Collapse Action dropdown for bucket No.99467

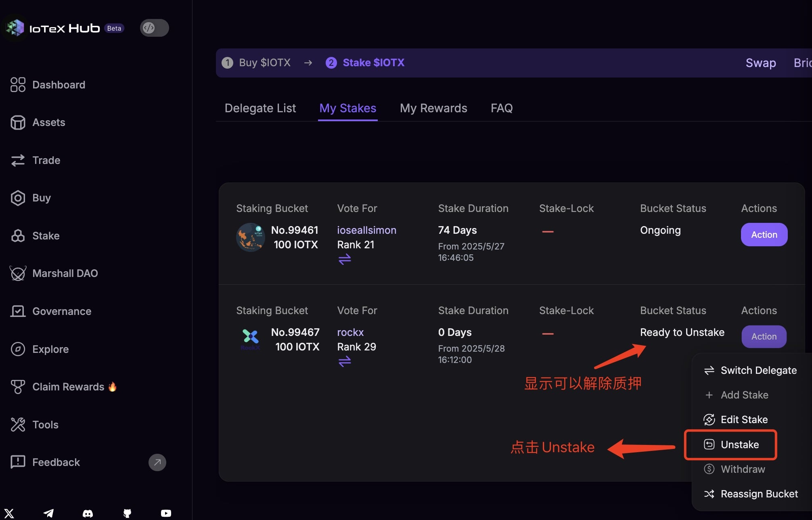(764, 336)
